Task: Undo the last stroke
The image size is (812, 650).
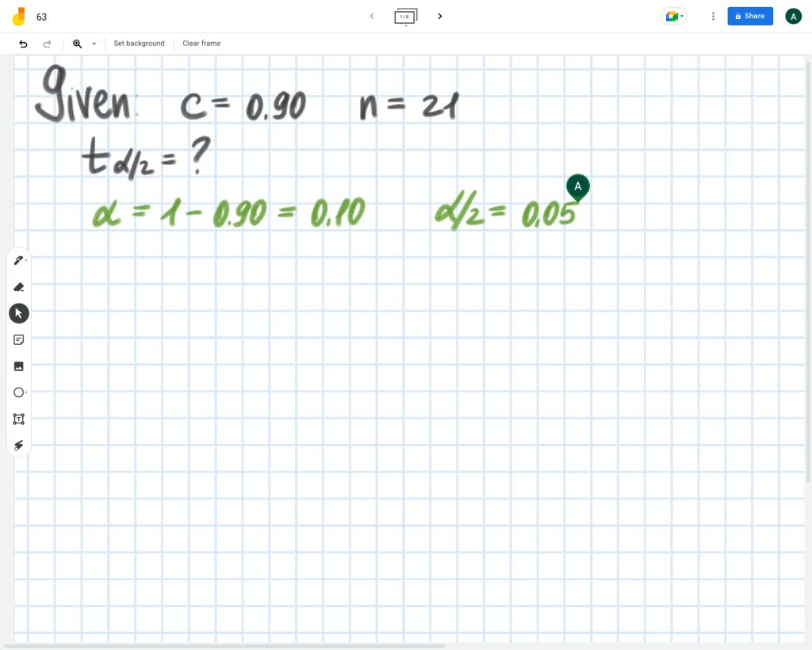Action: [23, 44]
